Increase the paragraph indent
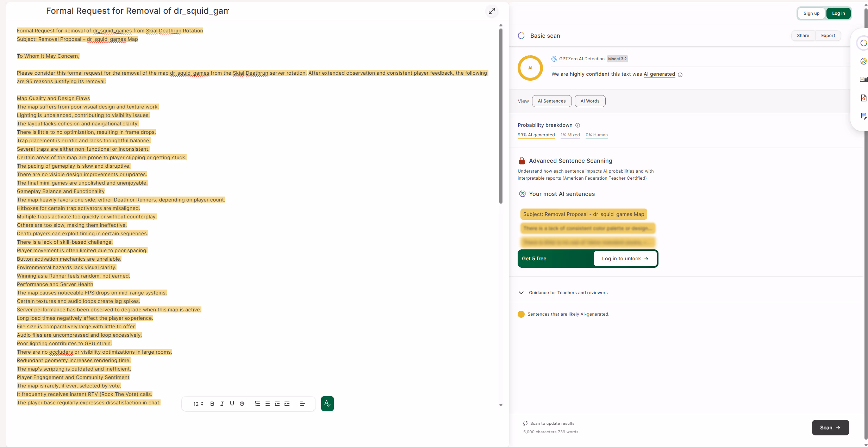Viewport: 868px width, 447px height. [x=287, y=404]
